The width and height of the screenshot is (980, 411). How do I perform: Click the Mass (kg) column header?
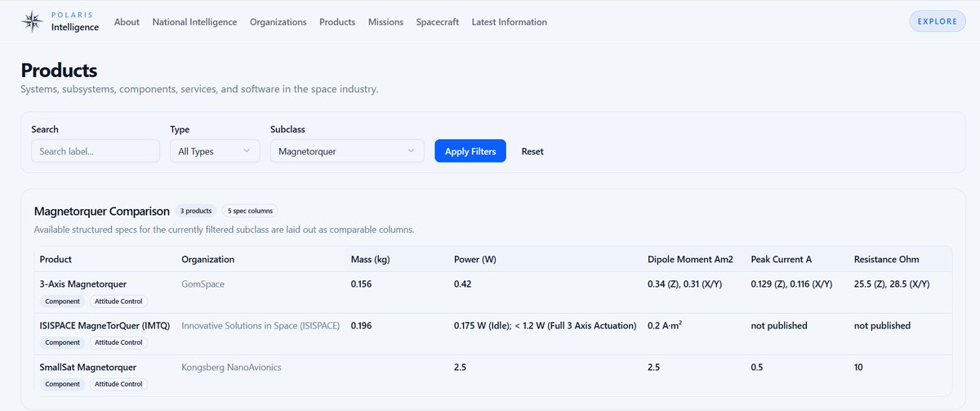[x=370, y=259]
